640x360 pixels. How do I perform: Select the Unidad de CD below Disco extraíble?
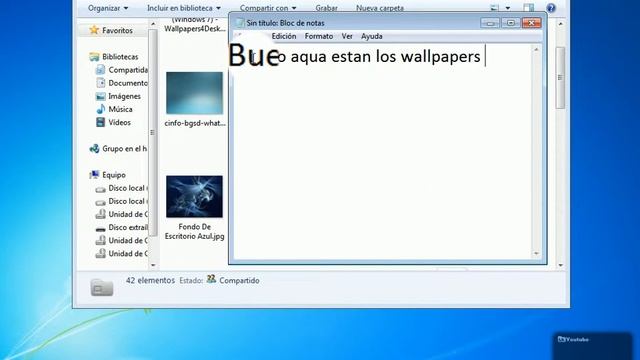(x=100, y=240)
